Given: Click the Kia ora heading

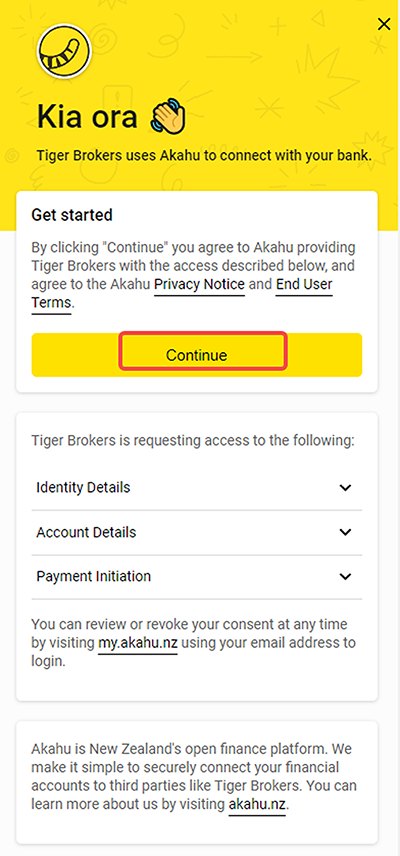Looking at the screenshot, I should tap(87, 116).
